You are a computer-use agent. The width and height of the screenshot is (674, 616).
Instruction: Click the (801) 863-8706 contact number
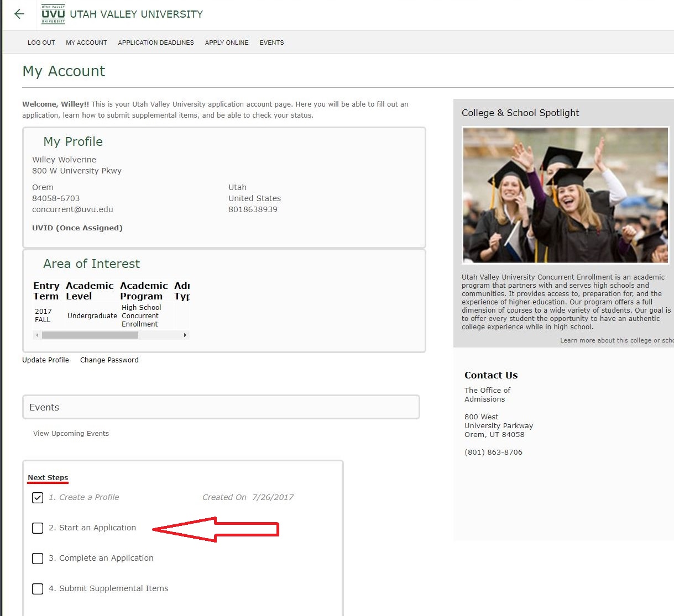(493, 452)
